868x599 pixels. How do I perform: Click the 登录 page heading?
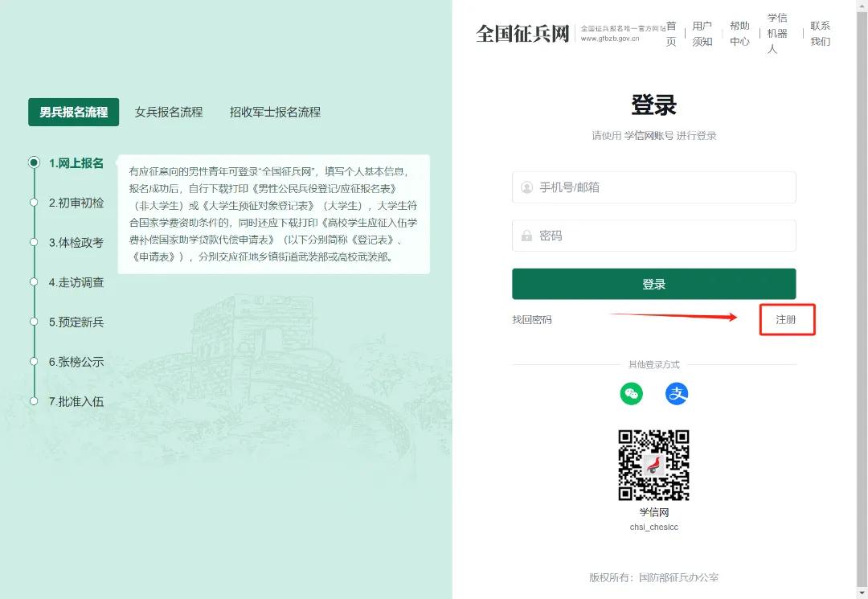coord(653,105)
